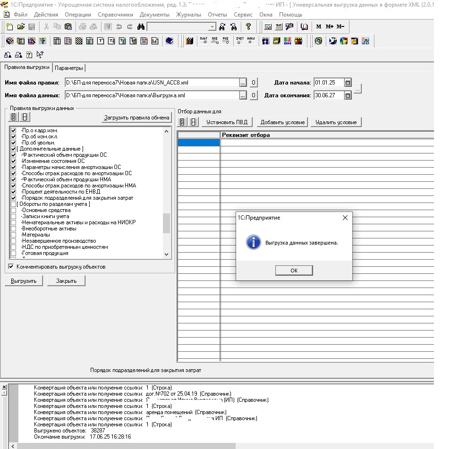
Task: Click the РКО cash expense icon
Action: tap(226, 41)
